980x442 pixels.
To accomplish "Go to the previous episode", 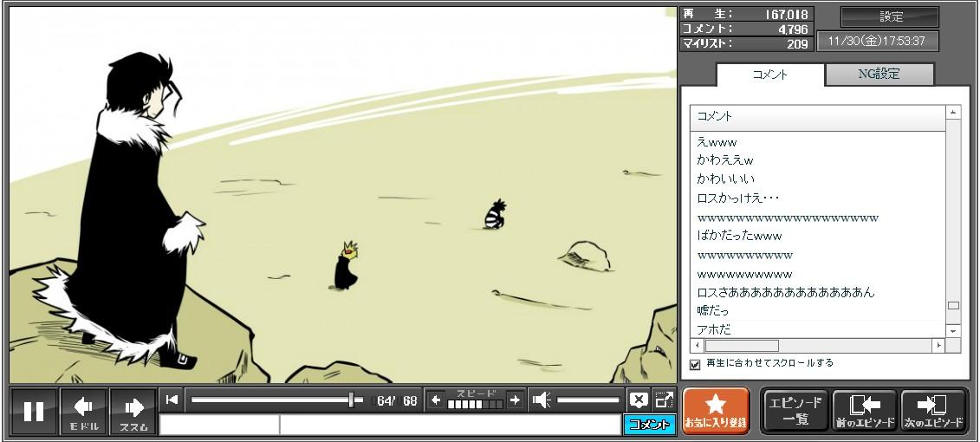I will tap(864, 411).
